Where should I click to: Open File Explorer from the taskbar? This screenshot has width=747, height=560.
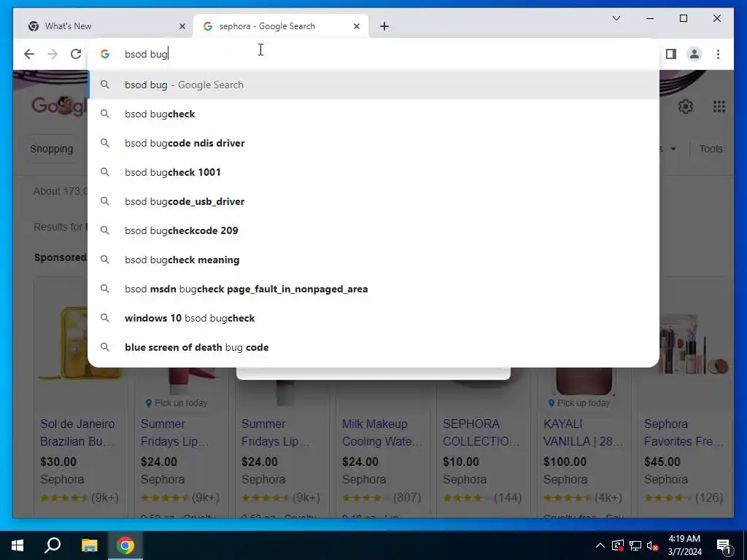click(x=89, y=545)
